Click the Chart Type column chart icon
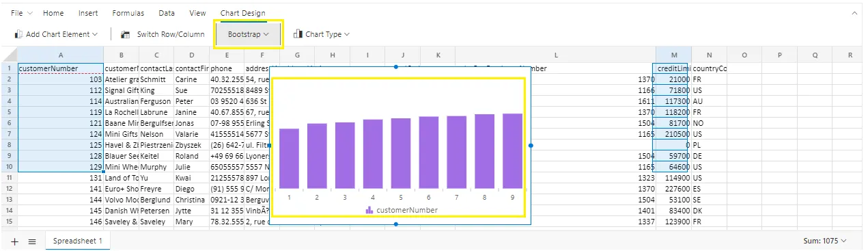868x251 pixels. 298,34
